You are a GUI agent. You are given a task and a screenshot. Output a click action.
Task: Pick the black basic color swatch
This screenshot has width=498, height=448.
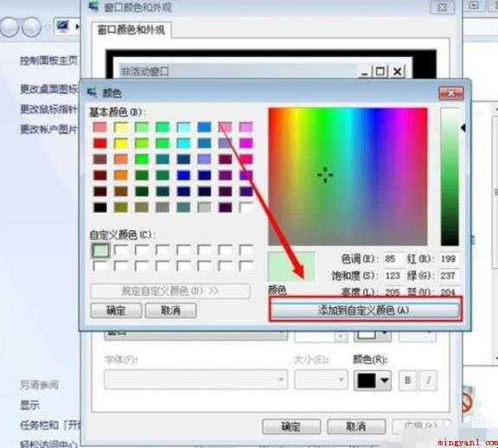100,208
